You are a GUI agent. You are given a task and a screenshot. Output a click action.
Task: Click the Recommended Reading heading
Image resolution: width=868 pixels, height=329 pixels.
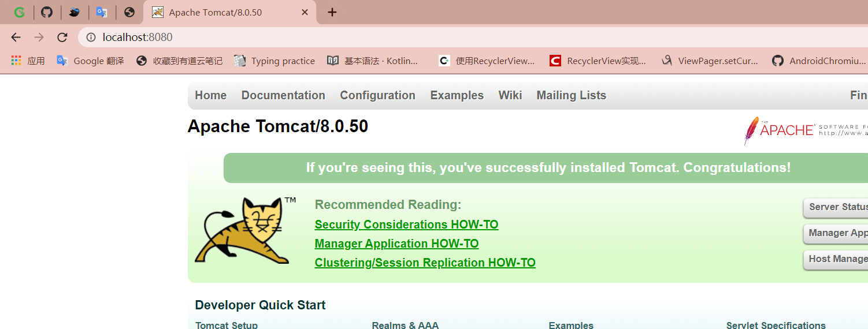point(388,205)
